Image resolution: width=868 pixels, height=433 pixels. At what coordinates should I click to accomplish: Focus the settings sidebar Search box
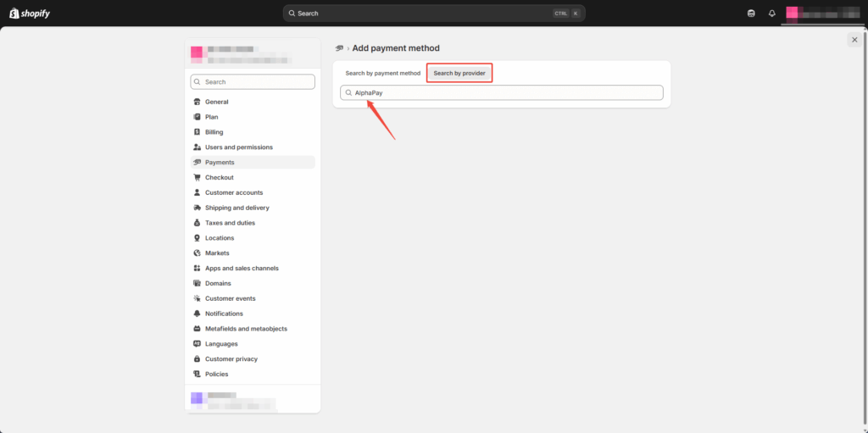(x=253, y=82)
